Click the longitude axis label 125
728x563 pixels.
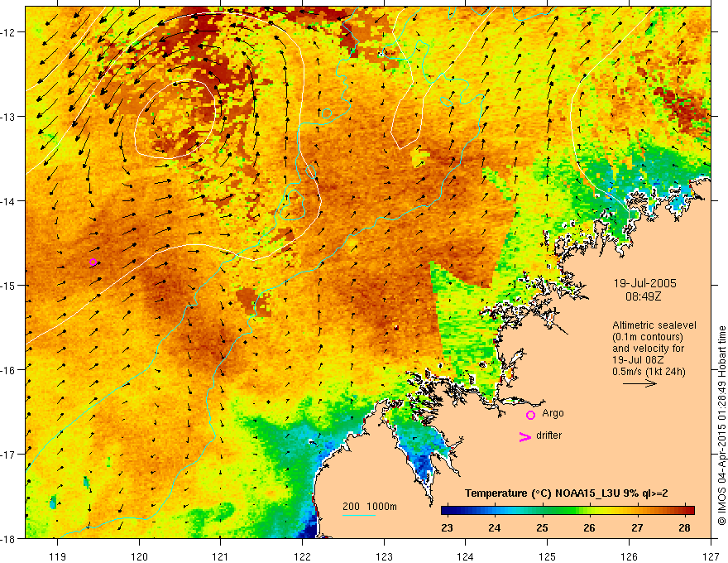click(548, 556)
